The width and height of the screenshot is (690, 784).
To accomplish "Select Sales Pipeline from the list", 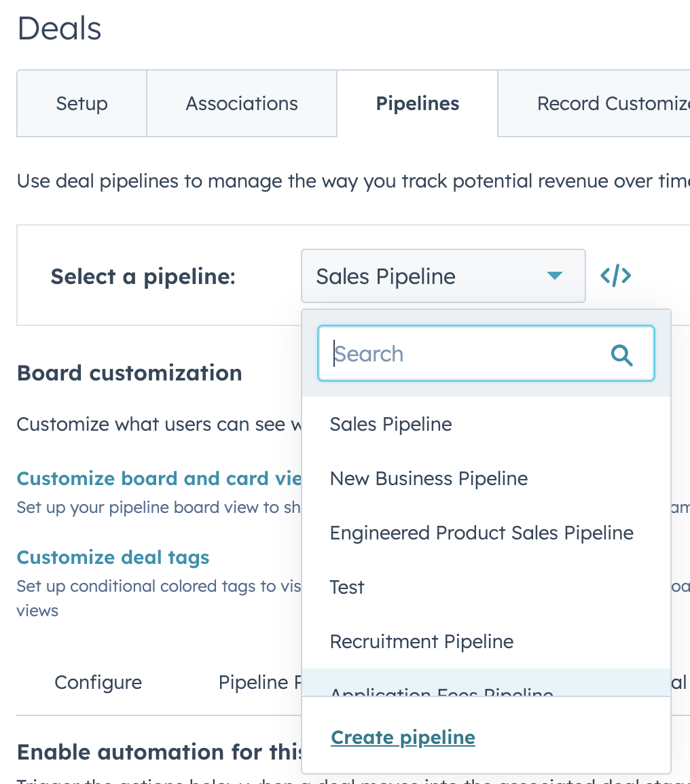I will [x=391, y=424].
